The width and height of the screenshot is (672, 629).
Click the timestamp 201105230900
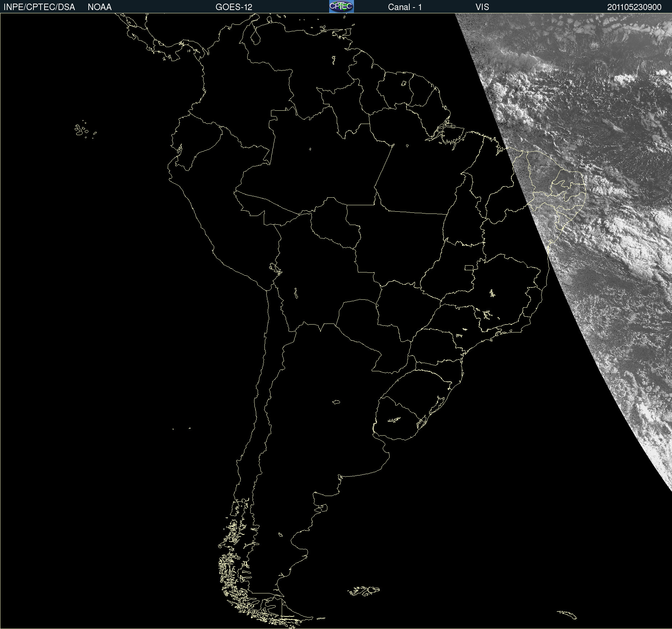[x=634, y=7]
